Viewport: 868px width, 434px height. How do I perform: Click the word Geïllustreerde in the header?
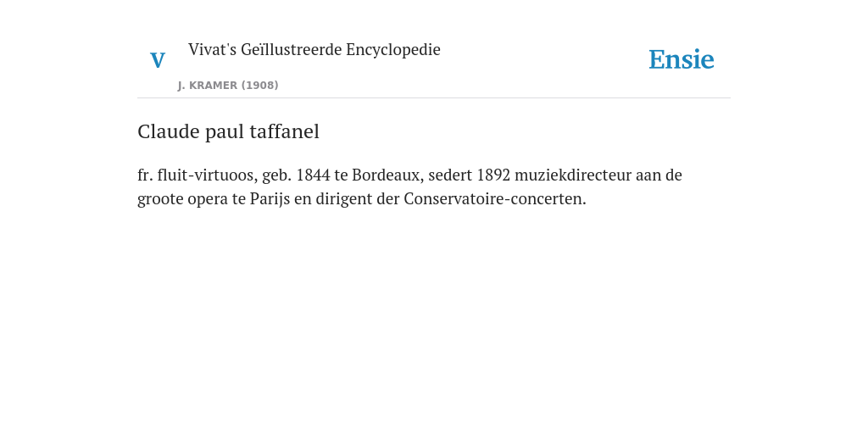(292, 49)
